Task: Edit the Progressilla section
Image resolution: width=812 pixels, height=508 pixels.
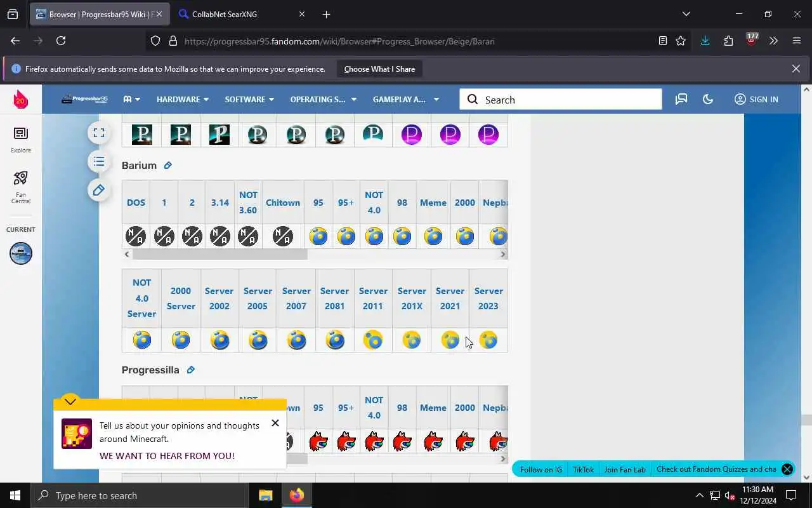Action: (x=190, y=370)
